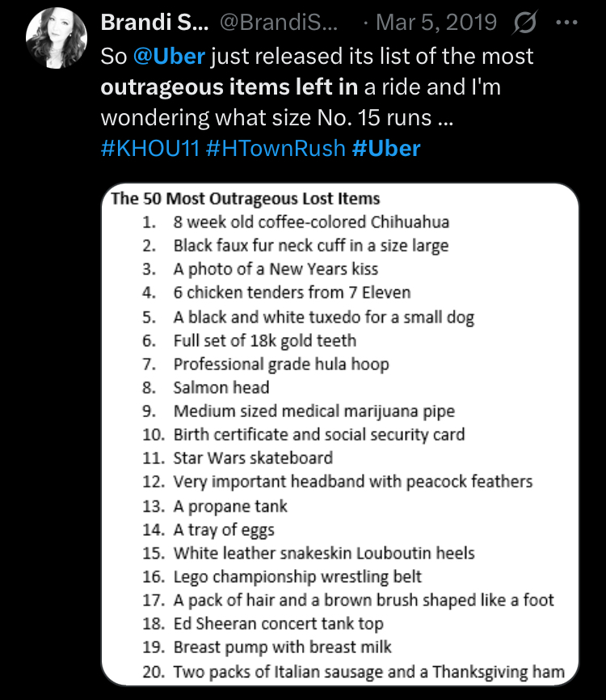Viewport: 606px width, 700px height.
Task: Click the "Salmon head" entry in the image
Action: point(221,388)
